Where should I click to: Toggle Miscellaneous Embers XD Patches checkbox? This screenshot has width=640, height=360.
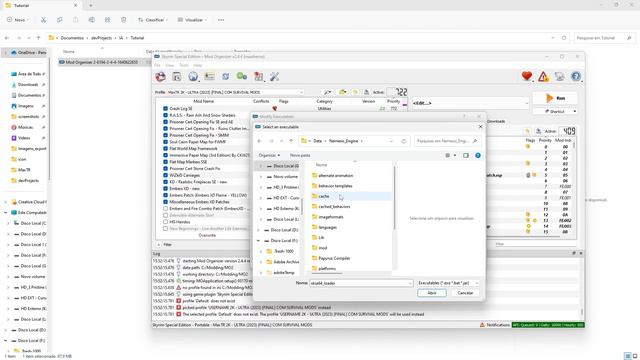click(165, 202)
